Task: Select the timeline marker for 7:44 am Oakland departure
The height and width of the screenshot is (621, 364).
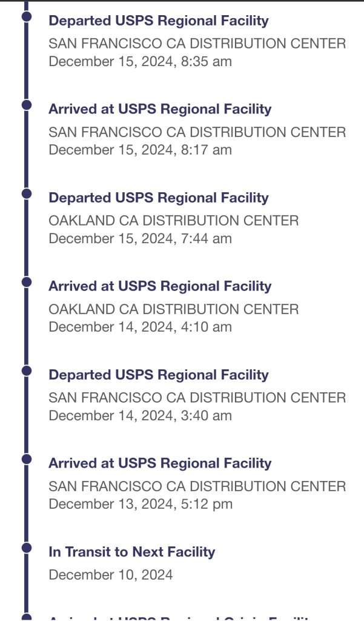Action: coord(26,193)
